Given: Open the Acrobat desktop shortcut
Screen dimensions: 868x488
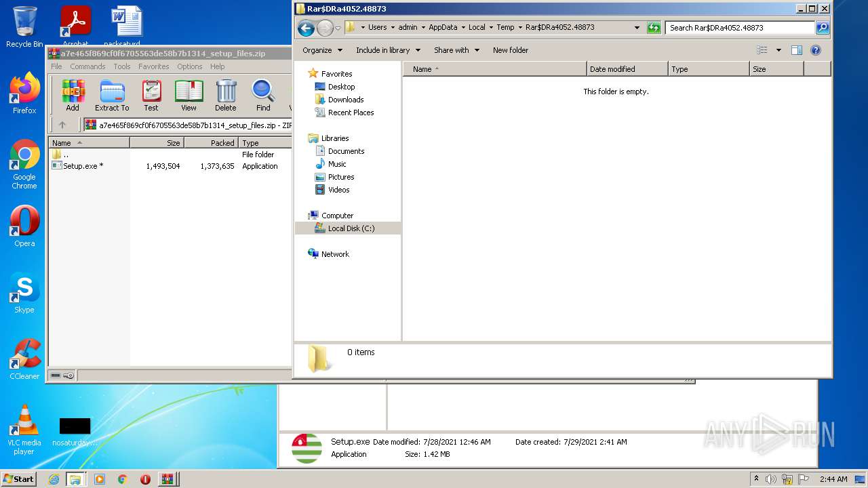Looking at the screenshot, I should click(75, 26).
